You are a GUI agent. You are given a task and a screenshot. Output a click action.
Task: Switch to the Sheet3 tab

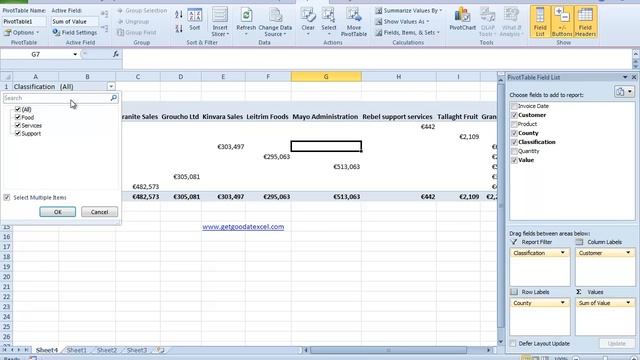pyautogui.click(x=137, y=350)
